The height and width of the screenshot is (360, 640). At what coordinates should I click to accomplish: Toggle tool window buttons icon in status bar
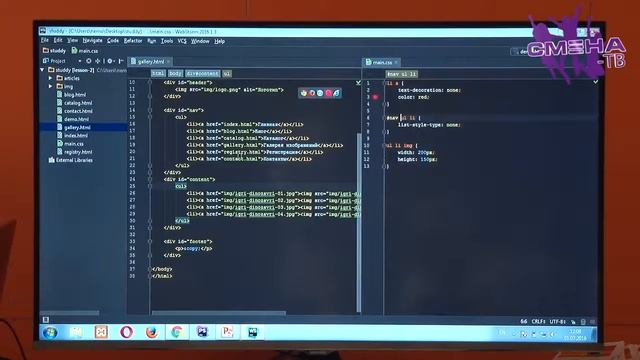click(x=46, y=320)
